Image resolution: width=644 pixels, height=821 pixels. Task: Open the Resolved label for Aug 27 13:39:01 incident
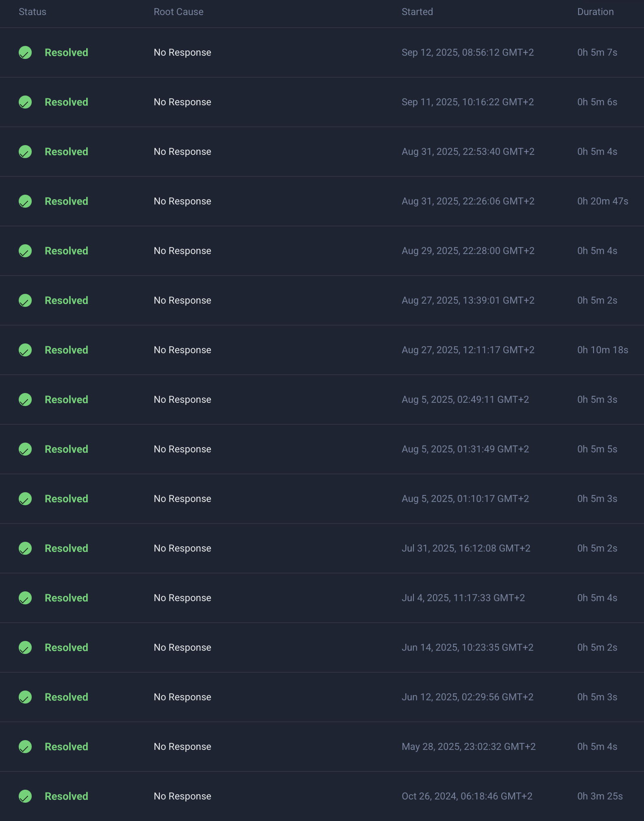tap(66, 300)
